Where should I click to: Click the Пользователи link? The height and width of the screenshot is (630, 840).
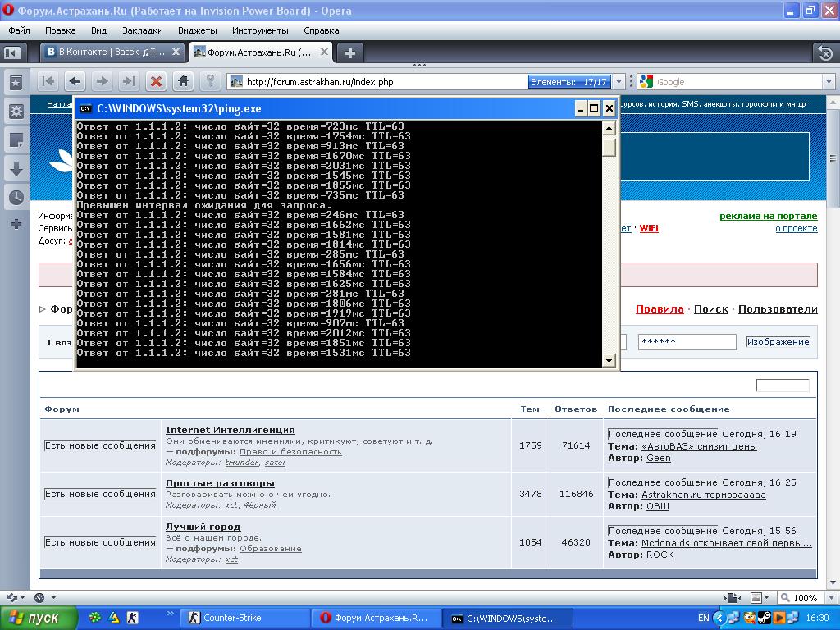(x=778, y=309)
